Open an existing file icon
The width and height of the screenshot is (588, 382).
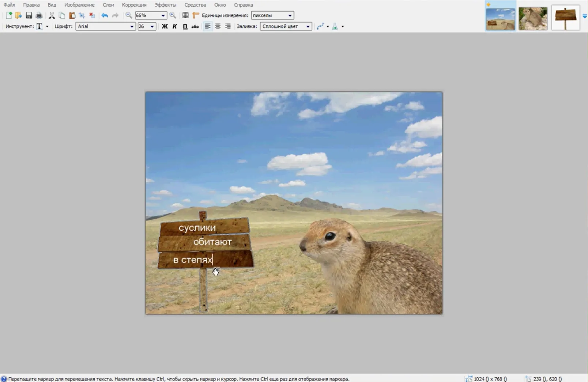pyautogui.click(x=18, y=15)
